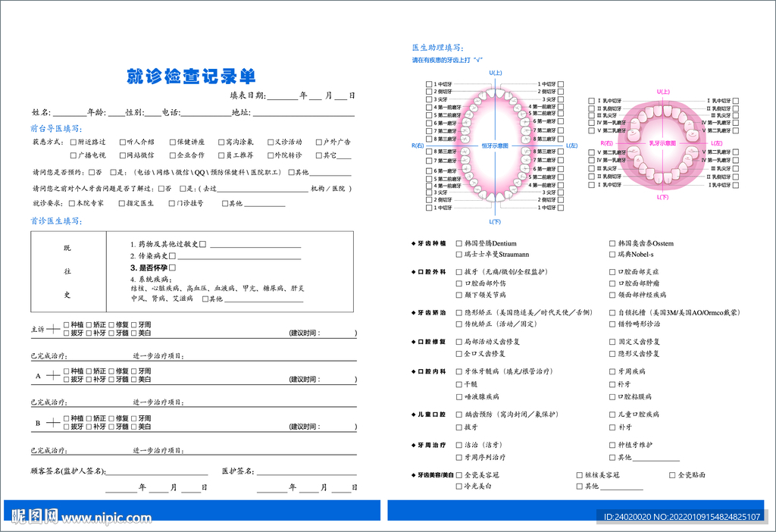
Task: Select the 固定义齿修复 checkbox
Action: point(612,342)
